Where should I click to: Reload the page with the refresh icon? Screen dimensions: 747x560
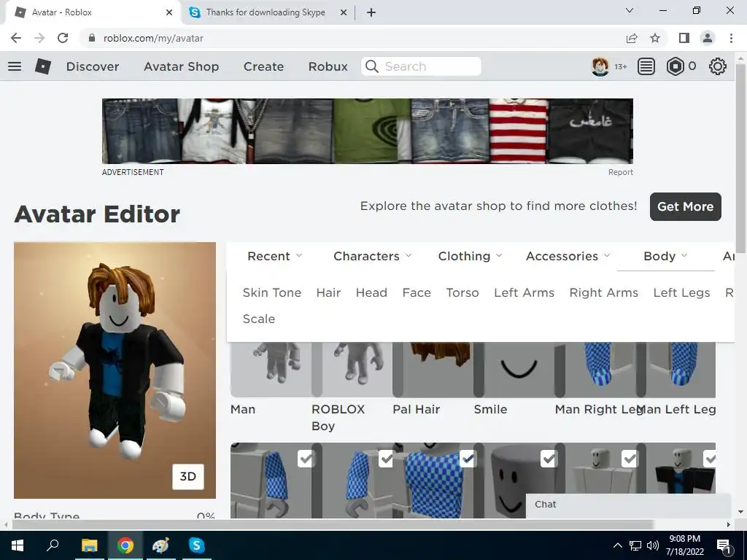[63, 38]
